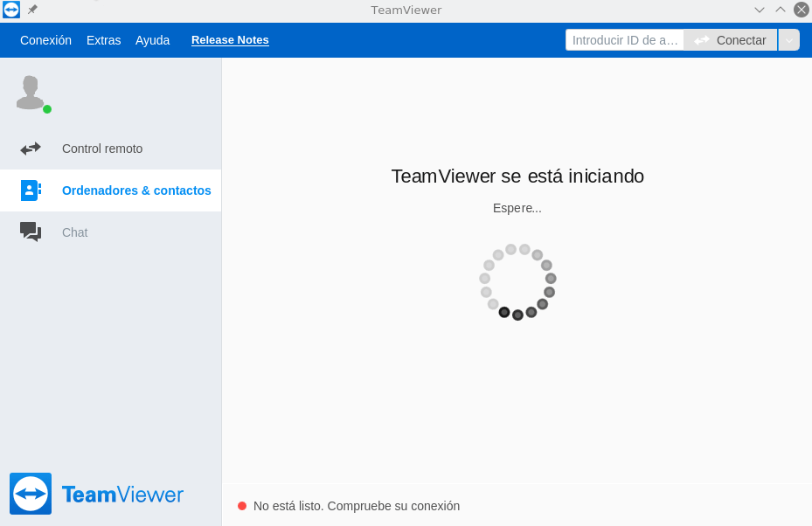Viewport: 812px width, 526px height.
Task: Open the Release Notes link
Action: [230, 40]
